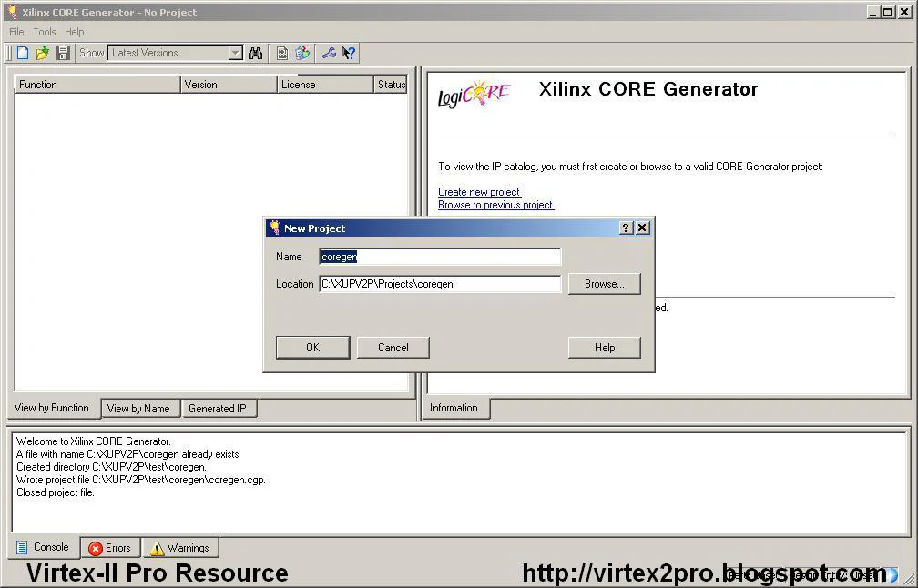Click the Save project floppy icon
918x588 pixels.
(x=63, y=53)
